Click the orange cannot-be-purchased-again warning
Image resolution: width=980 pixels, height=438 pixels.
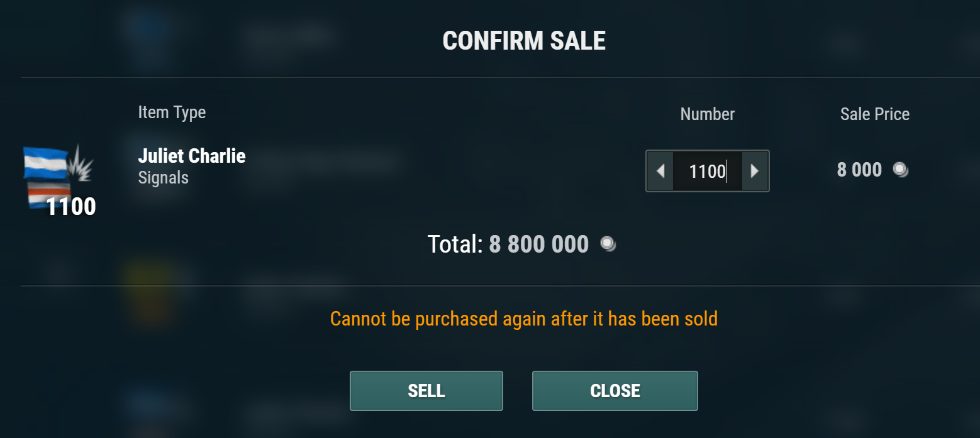point(523,319)
